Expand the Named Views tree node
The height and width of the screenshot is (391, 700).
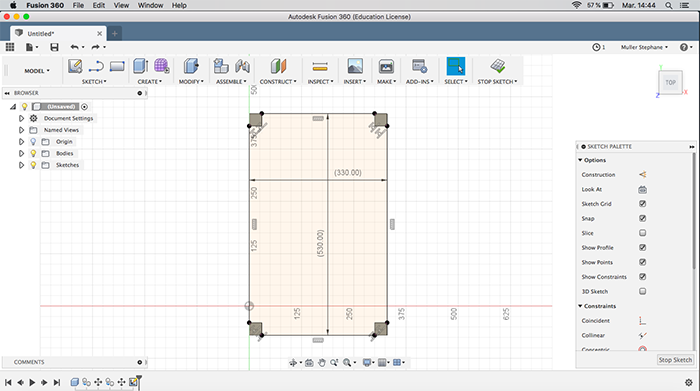pos(21,130)
